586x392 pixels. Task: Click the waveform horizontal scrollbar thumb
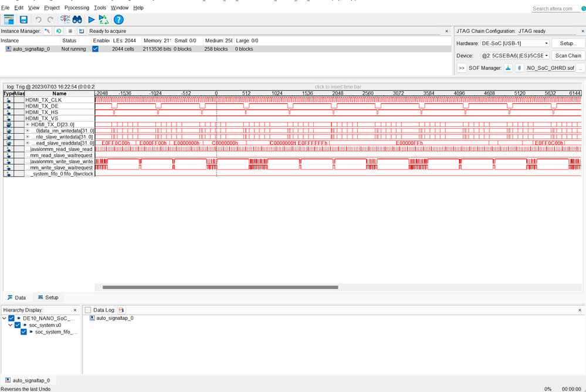coord(221,288)
